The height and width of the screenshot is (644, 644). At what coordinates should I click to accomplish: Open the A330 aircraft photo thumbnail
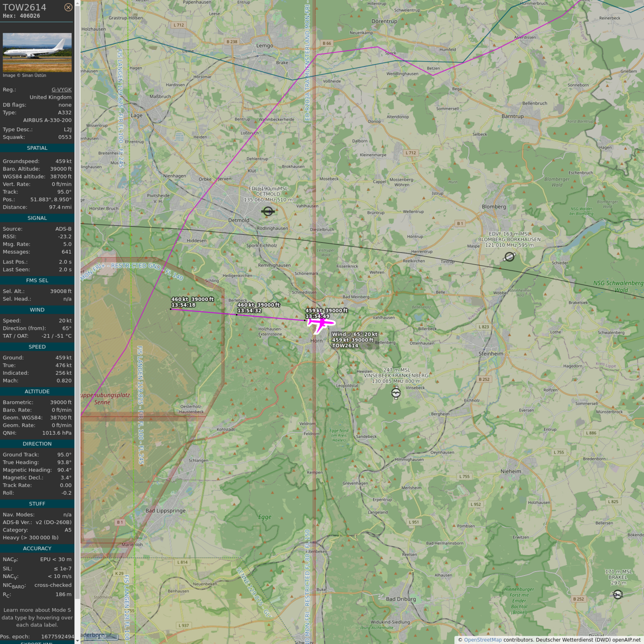[x=37, y=52]
